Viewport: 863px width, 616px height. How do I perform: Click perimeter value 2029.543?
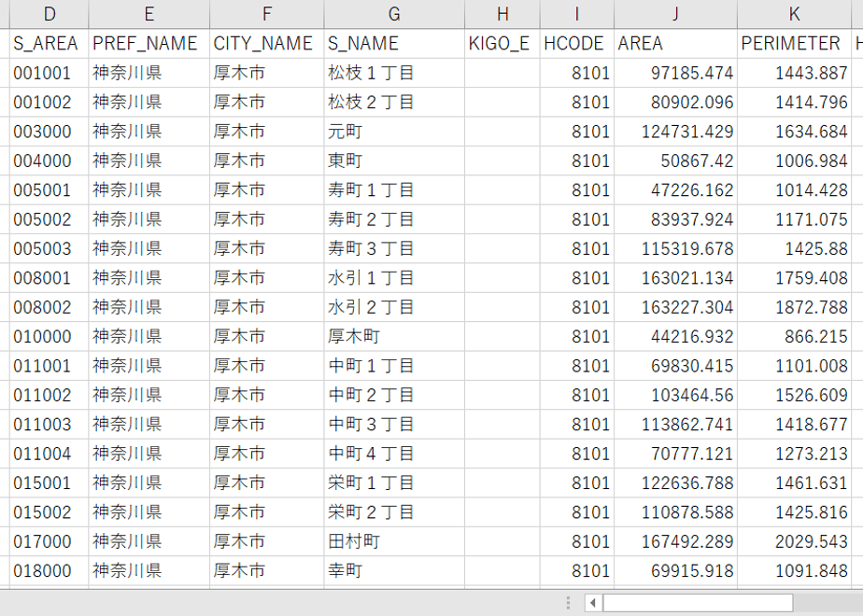click(x=794, y=541)
